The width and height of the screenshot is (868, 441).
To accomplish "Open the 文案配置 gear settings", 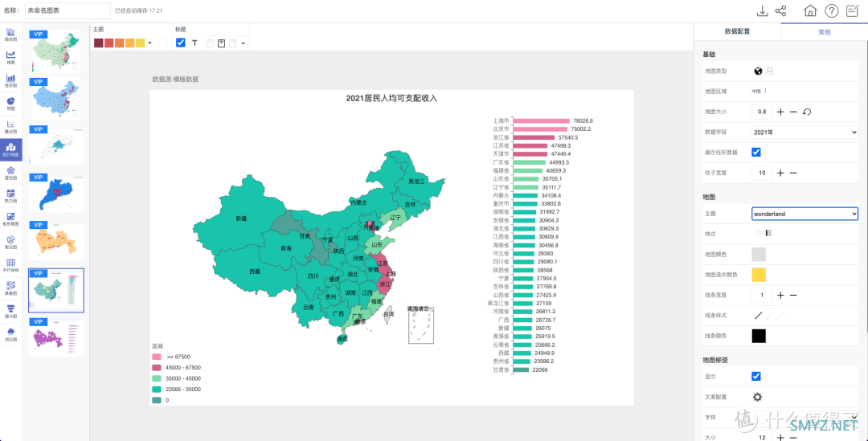I will coord(757,397).
